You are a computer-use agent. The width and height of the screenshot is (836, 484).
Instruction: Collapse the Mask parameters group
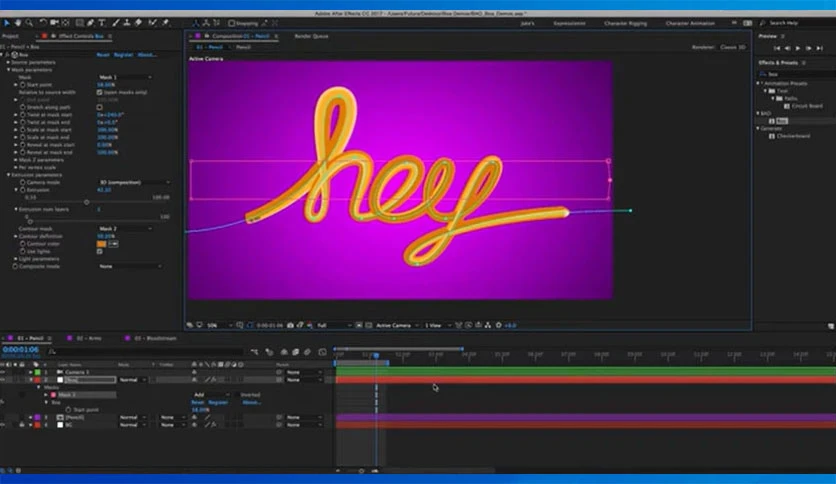tap(9, 70)
